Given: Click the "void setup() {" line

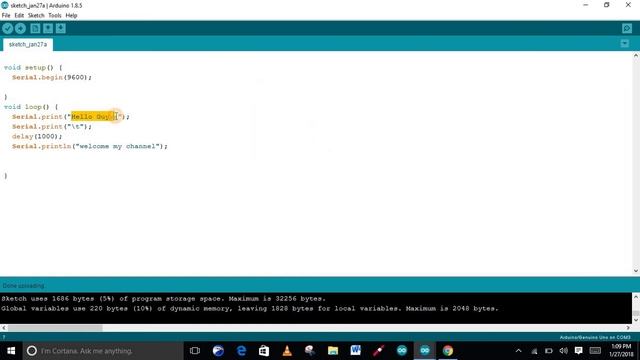Looking at the screenshot, I should click(33, 68).
